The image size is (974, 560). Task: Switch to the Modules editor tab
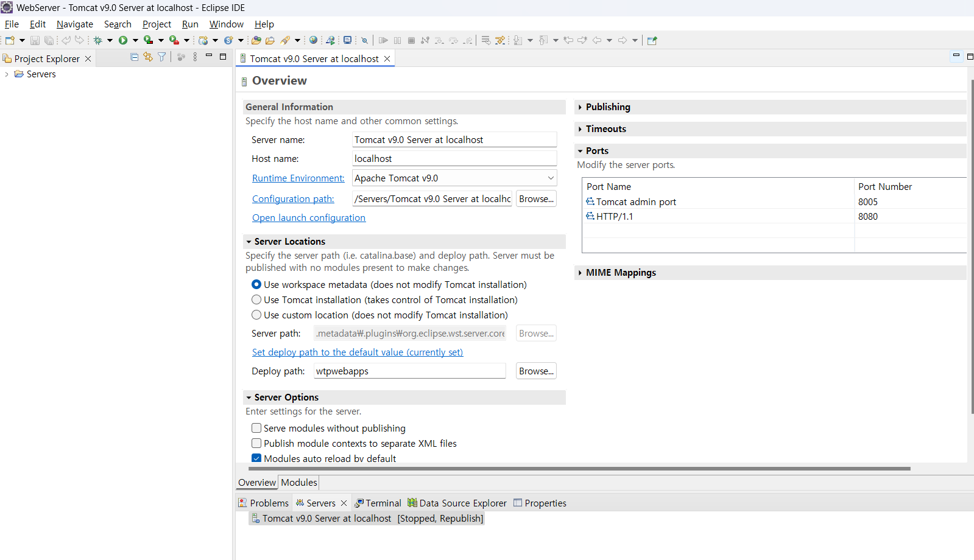(299, 482)
